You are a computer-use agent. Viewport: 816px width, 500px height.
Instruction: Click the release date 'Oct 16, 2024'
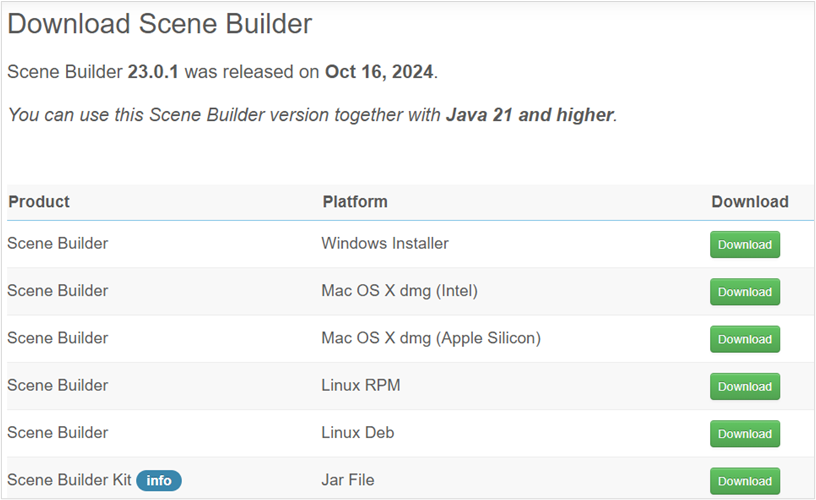coord(379,72)
